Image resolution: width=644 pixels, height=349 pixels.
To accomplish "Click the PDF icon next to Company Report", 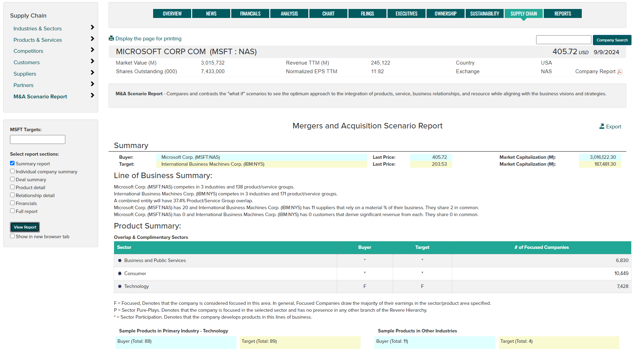I will 620,72.
